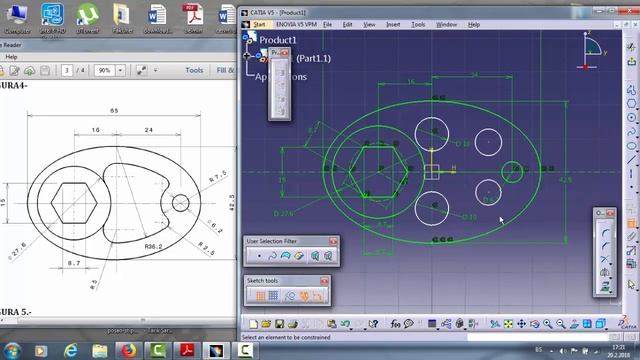The width and height of the screenshot is (640, 360).
Task: Click the Print icon in CATIA bottom toolbar
Action: click(292, 324)
